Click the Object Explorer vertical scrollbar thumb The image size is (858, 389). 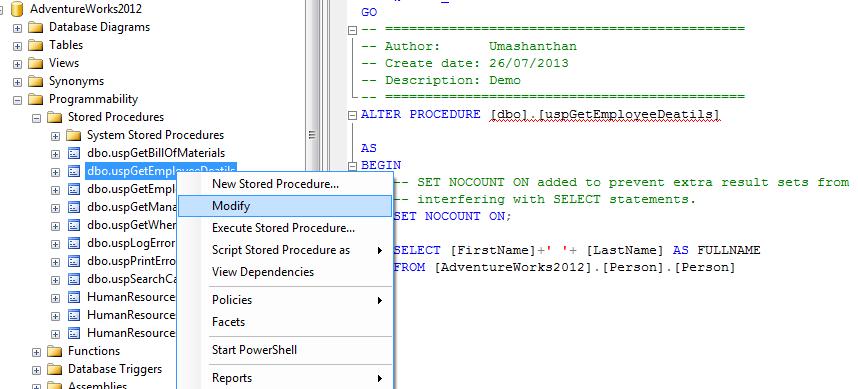point(312,135)
